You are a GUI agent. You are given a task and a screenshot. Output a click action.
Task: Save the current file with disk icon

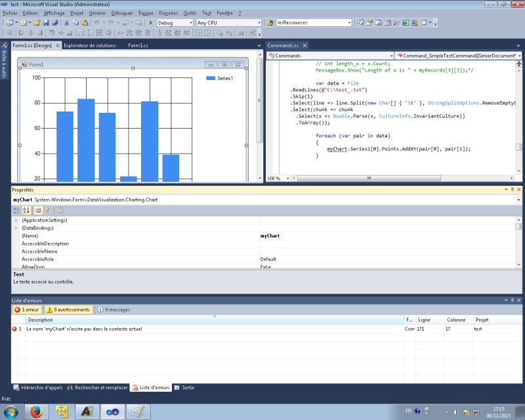[x=46, y=22]
